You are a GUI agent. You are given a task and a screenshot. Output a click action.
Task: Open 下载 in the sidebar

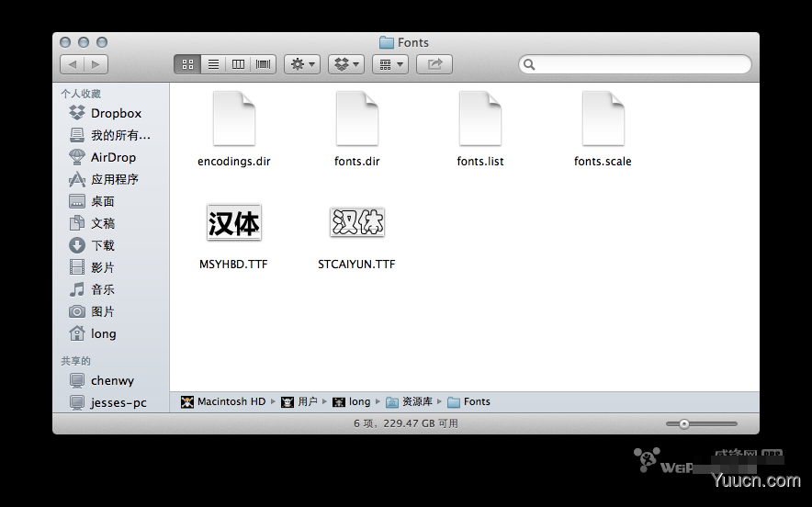pyautogui.click(x=111, y=245)
